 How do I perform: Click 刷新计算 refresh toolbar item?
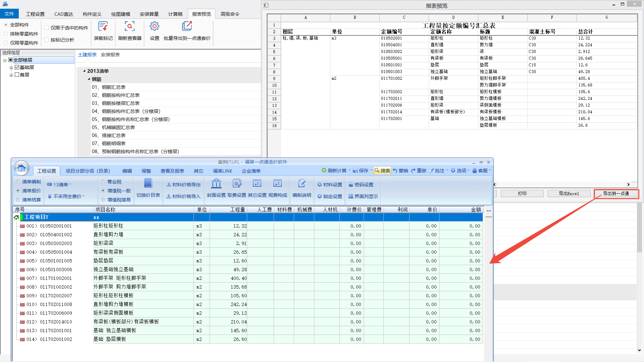[334, 171]
